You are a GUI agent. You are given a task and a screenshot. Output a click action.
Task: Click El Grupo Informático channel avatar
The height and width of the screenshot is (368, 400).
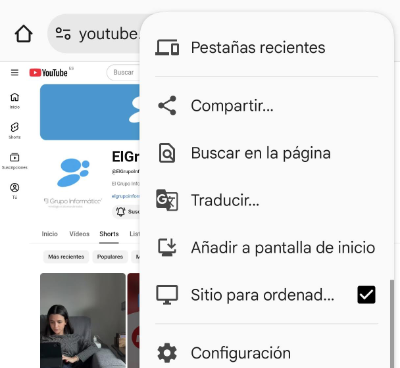[x=73, y=182]
